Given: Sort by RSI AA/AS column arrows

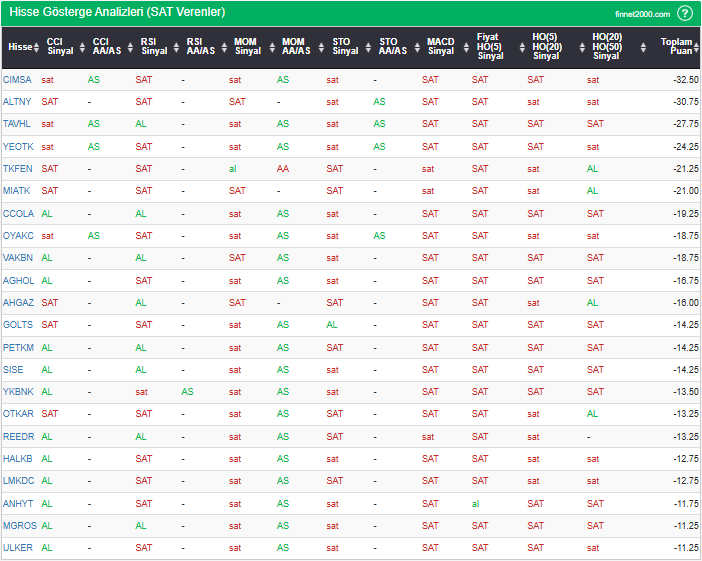Looking at the screenshot, I should [x=224, y=47].
